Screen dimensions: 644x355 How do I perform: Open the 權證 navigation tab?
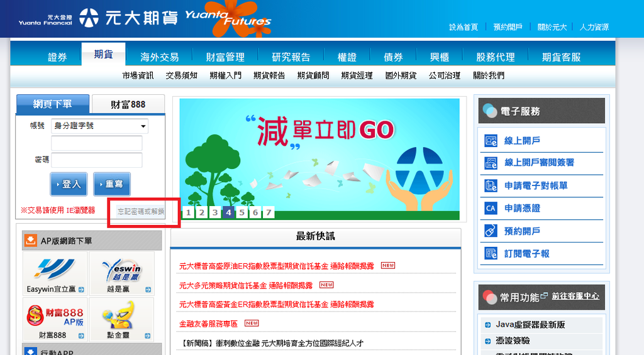pos(347,57)
